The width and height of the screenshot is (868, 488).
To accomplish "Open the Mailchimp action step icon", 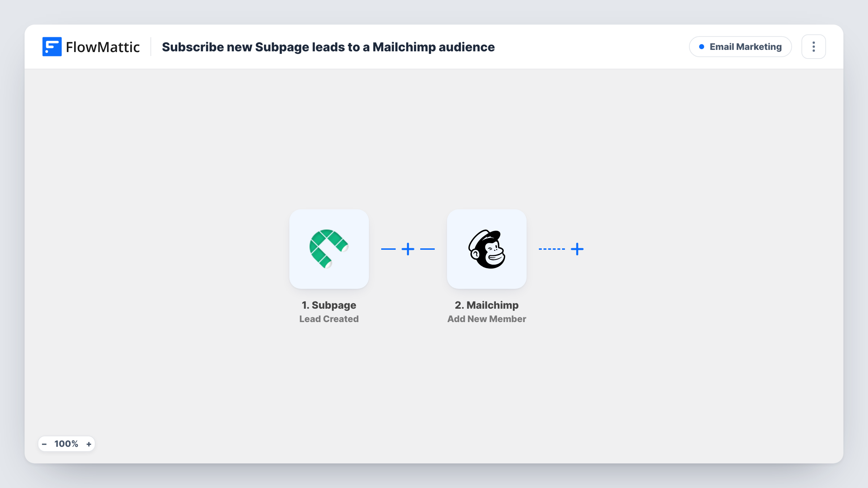I will tap(487, 249).
